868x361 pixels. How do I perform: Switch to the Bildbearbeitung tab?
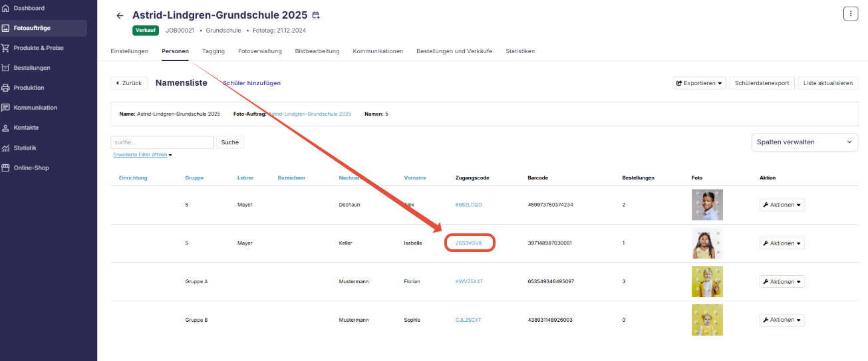(x=317, y=51)
